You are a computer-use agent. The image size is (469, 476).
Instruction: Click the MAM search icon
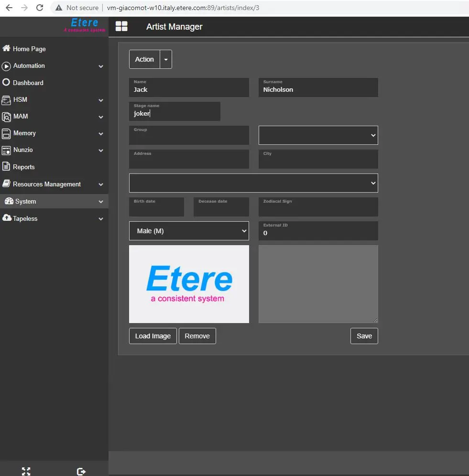[6, 117]
